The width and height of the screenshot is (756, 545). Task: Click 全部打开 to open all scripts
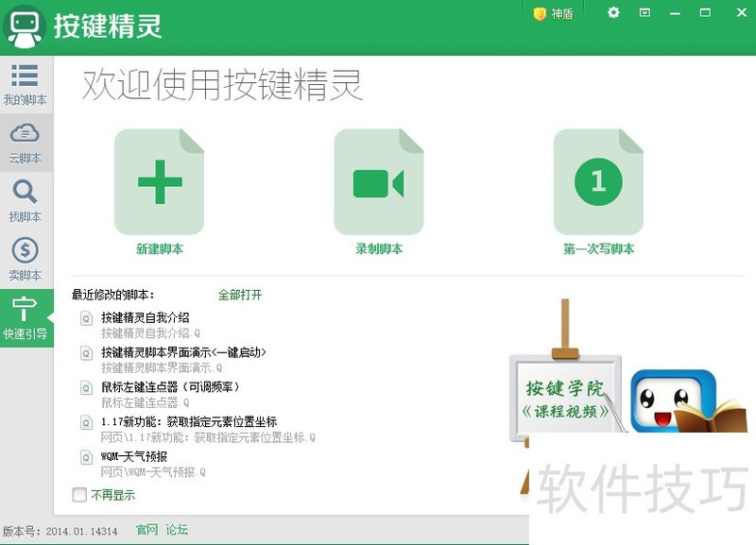tap(240, 295)
